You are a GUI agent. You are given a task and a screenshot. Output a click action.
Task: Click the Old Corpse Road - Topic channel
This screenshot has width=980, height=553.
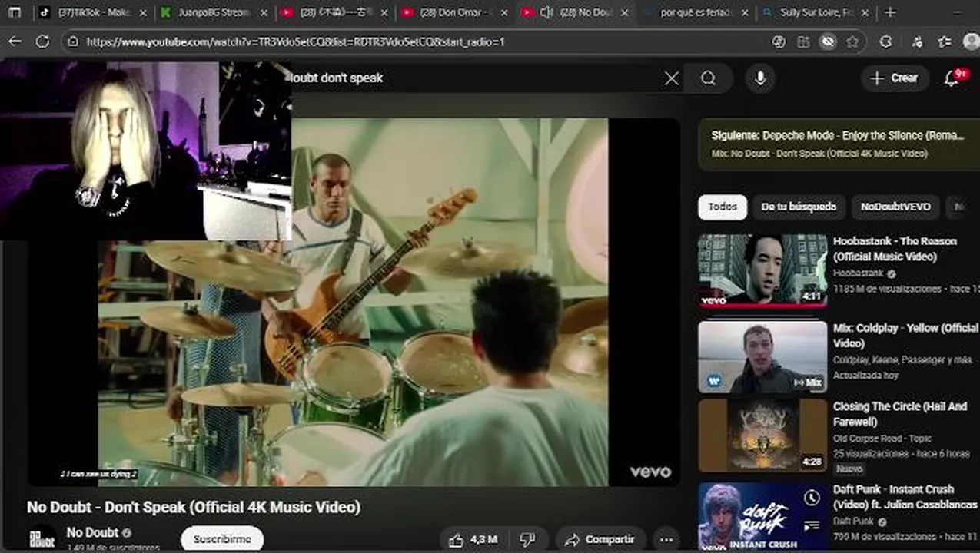point(882,439)
